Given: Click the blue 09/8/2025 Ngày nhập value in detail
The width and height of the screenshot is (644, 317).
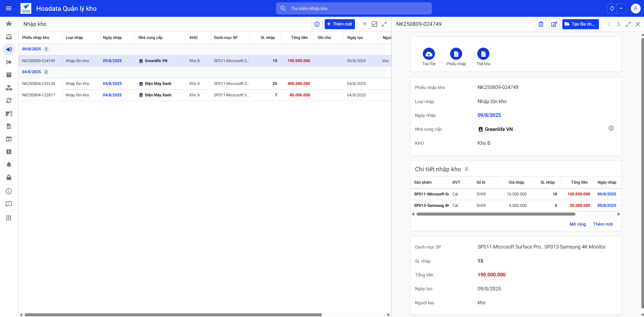Looking at the screenshot, I should (x=489, y=115).
